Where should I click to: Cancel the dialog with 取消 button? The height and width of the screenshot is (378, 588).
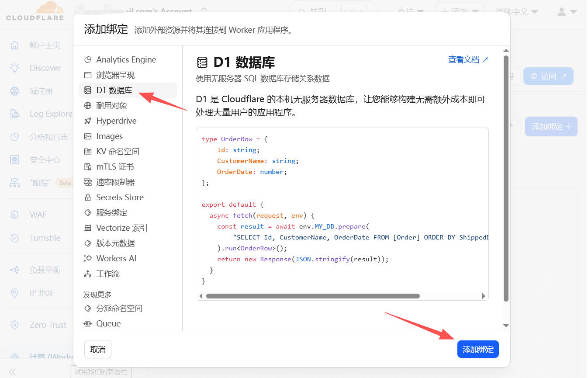point(98,350)
